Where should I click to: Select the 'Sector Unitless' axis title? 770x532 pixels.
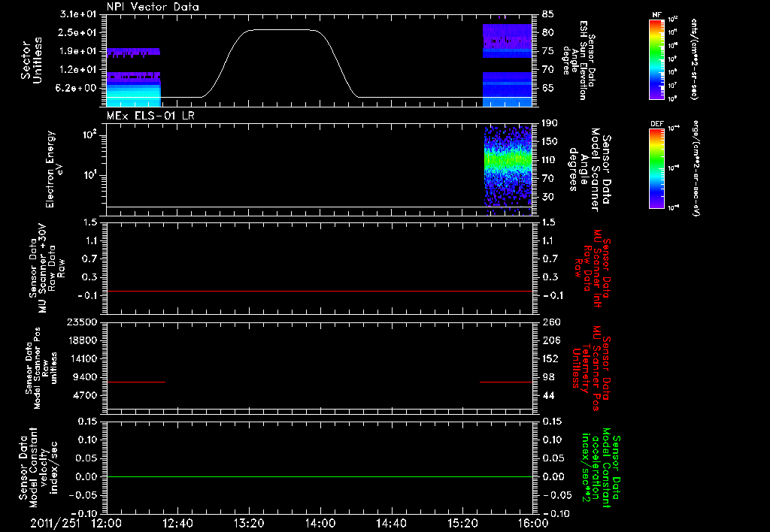(32, 60)
